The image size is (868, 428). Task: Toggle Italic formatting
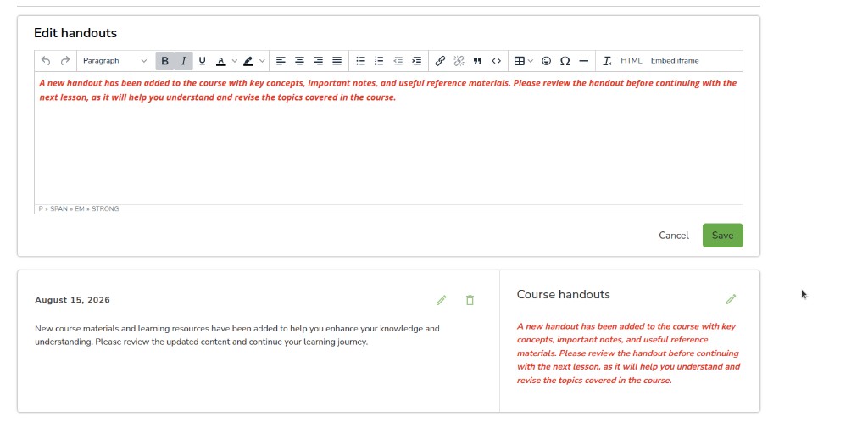(x=183, y=61)
